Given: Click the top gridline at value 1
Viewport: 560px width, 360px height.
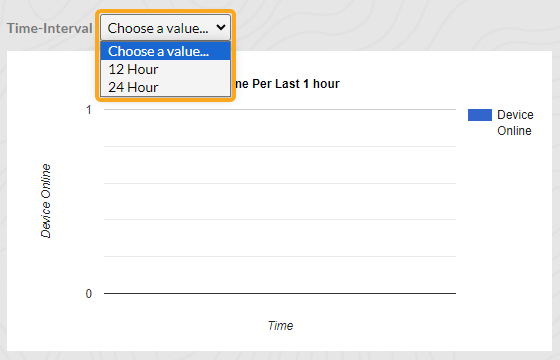Looking at the screenshot, I should [x=280, y=109].
